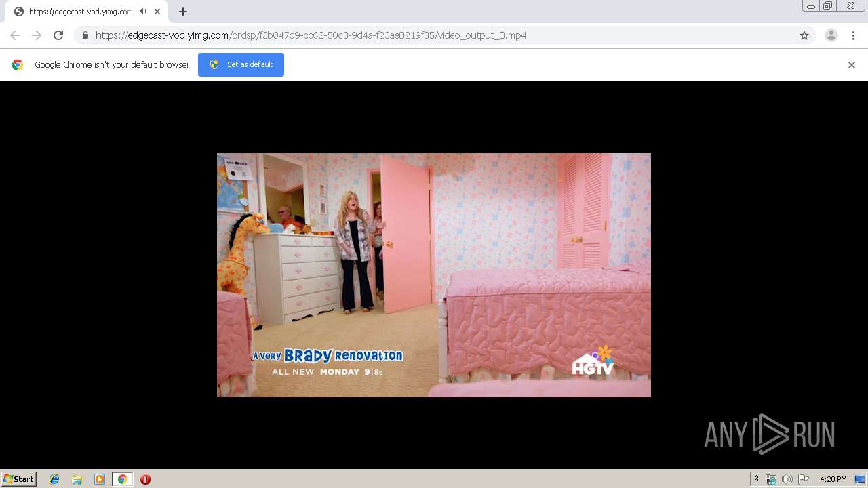Open a new tab with plus button
This screenshot has width=868, height=488.
pyautogui.click(x=183, y=12)
